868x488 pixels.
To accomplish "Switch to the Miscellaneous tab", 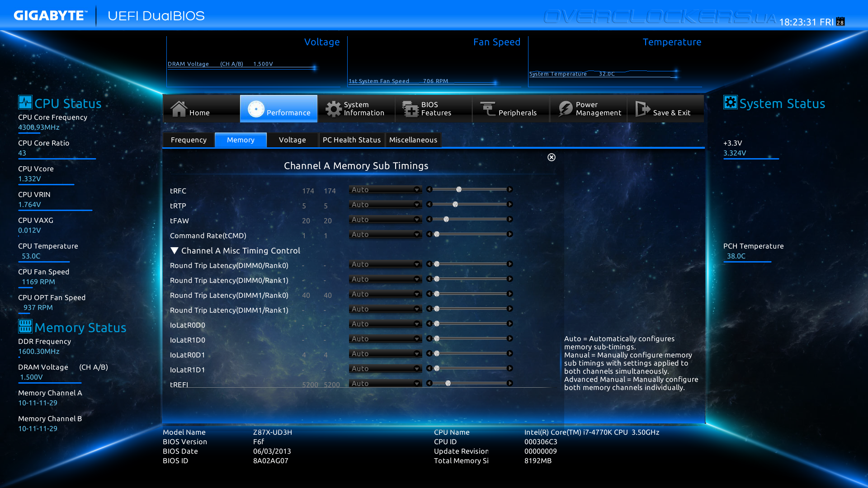I will point(413,140).
